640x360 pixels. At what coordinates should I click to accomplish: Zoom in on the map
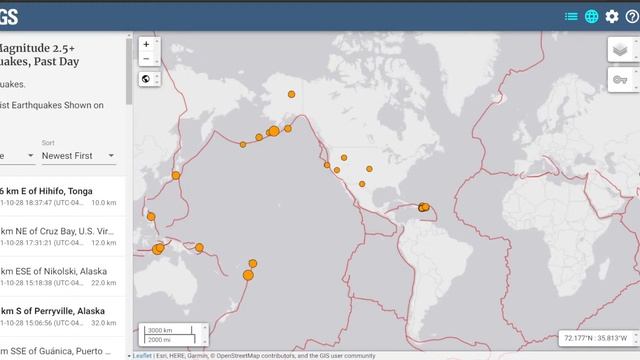click(x=146, y=44)
